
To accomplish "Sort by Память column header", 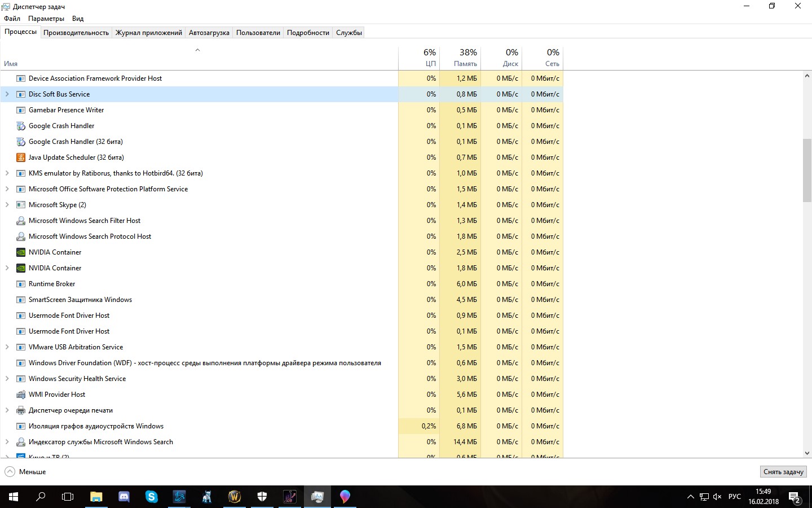I will pyautogui.click(x=460, y=58).
